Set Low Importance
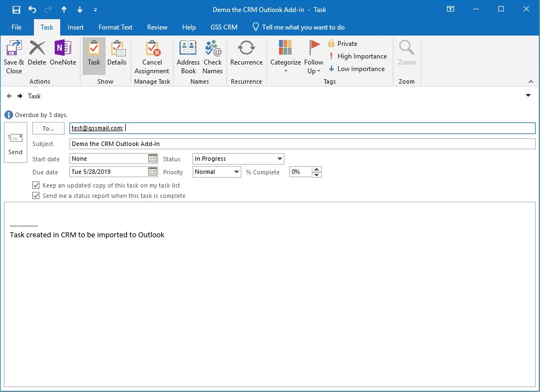This screenshot has width=540, height=392. click(356, 69)
